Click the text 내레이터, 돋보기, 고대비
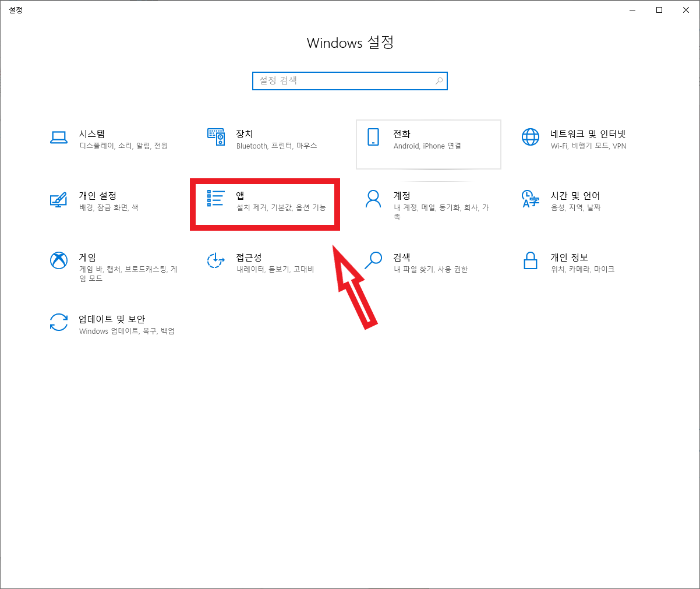Viewport: 700px width, 589px height. click(x=275, y=270)
